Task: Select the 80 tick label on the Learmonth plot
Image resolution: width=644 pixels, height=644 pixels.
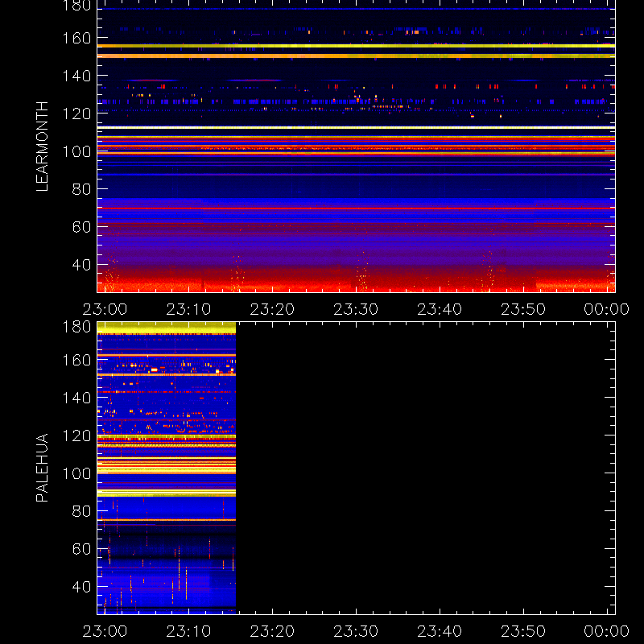Action: 81,189
